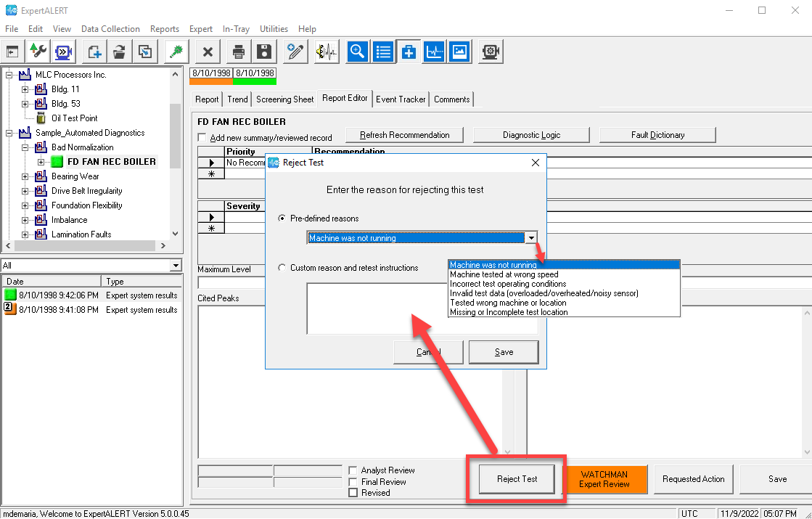Switch to the Screening Sheet tab
This screenshot has width=812, height=519.
point(285,99)
